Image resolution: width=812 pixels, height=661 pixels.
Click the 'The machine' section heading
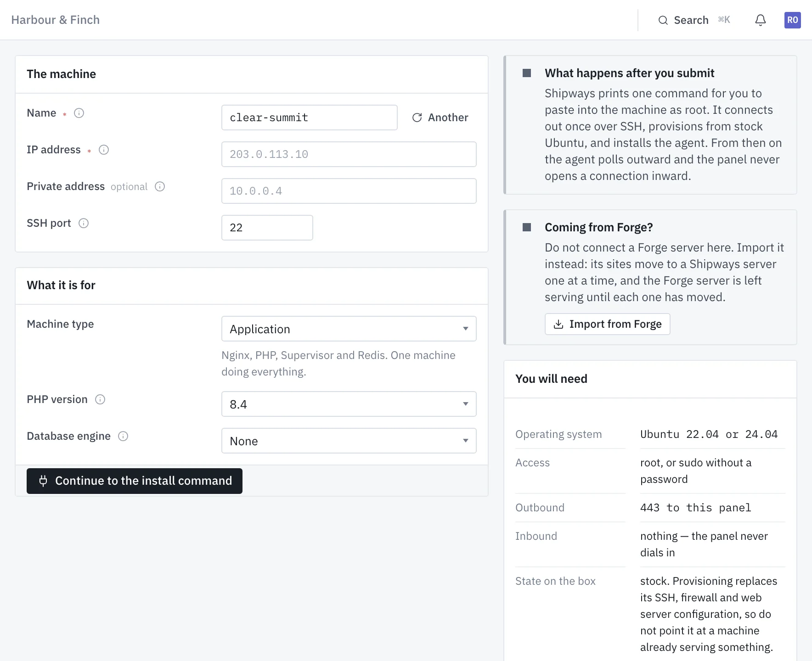[61, 74]
